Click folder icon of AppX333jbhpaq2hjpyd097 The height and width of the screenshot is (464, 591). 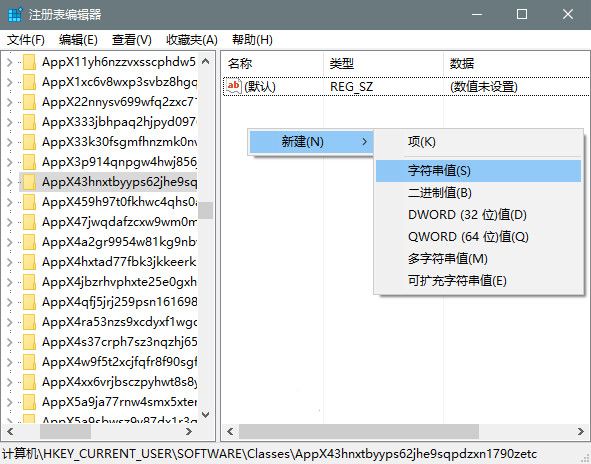29,122
